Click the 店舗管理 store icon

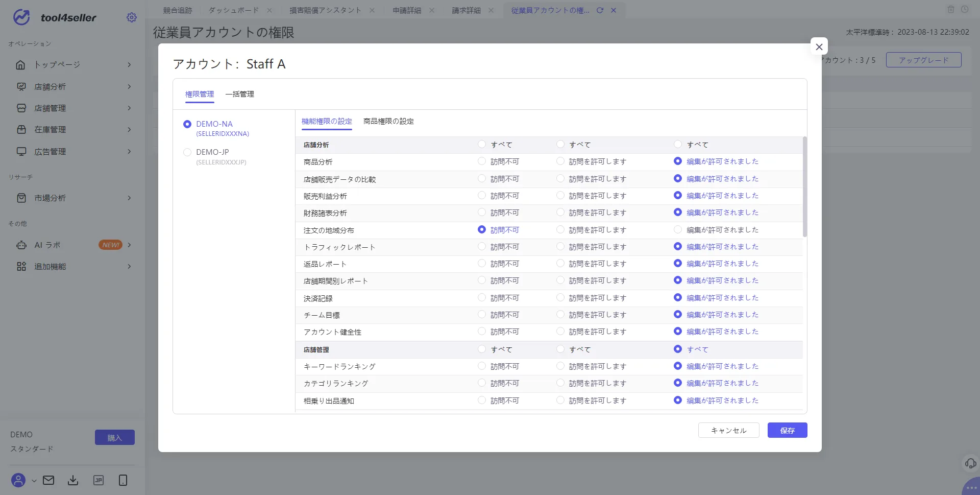point(21,108)
